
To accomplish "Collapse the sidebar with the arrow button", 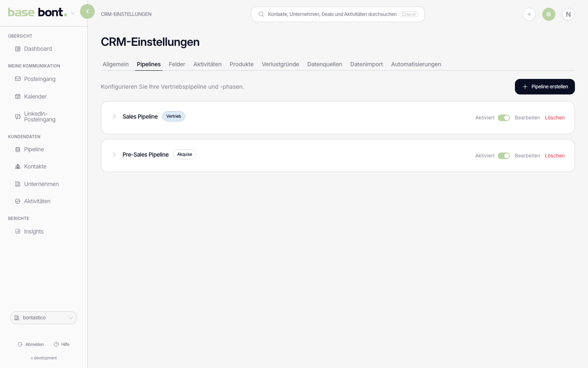I will tap(87, 11).
